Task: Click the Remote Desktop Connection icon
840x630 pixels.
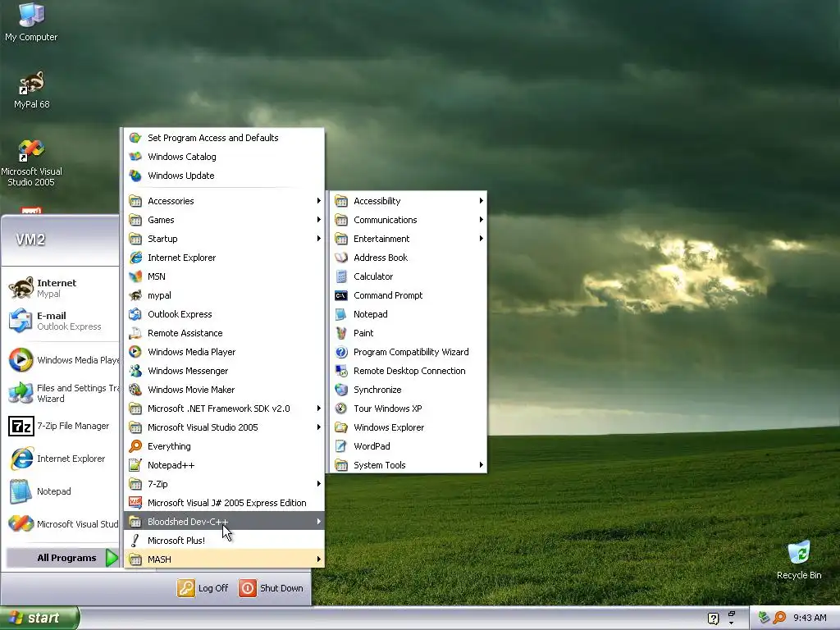Action: (341, 371)
